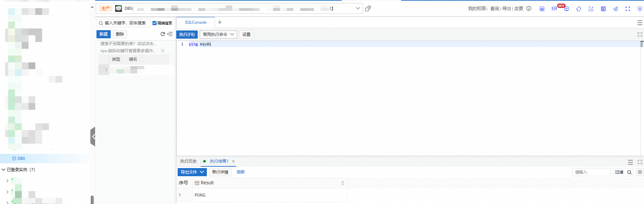Click the 搜索不到需要的表 hint text
This screenshot has width=644, height=204.
coord(128,44)
